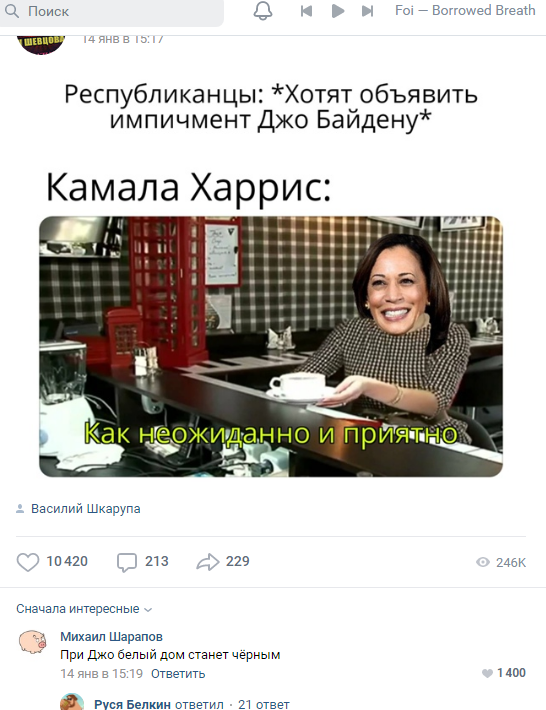Viewport: 546px width, 710px height.
Task: Open Михаил Шарапов's profile name
Action: 111,636
